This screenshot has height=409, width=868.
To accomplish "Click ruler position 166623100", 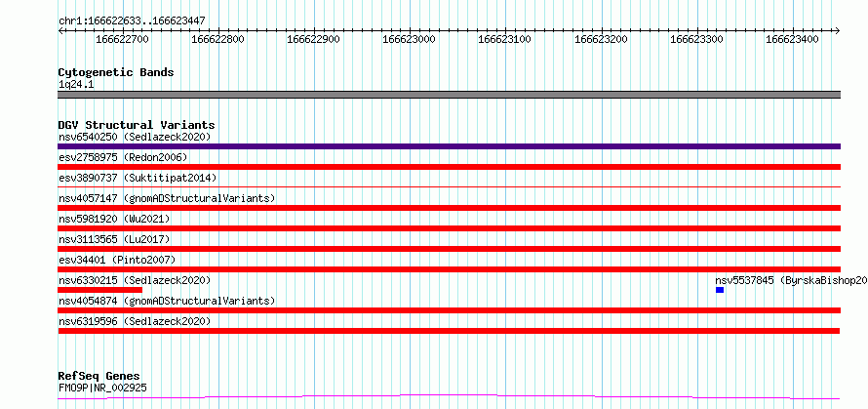I will tap(505, 39).
